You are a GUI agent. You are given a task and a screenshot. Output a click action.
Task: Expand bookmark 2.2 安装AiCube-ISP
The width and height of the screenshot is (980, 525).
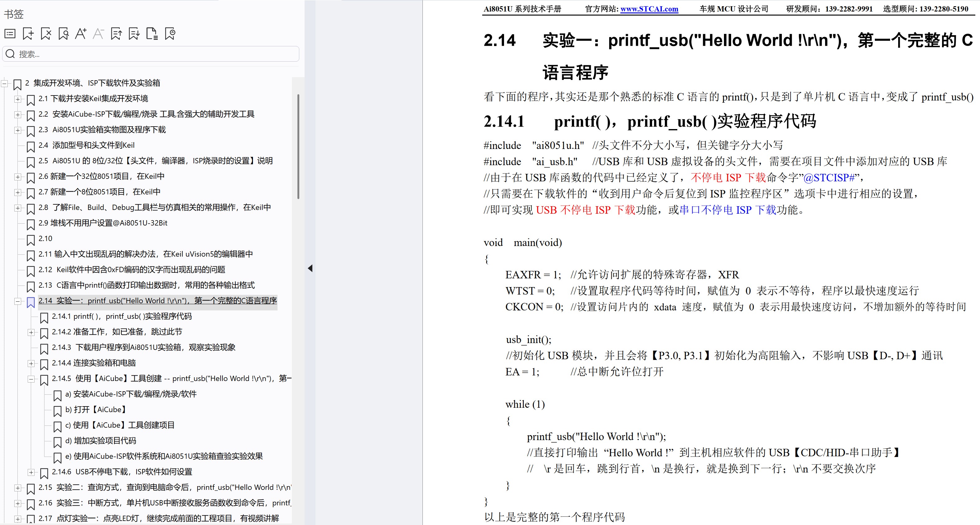17,115
